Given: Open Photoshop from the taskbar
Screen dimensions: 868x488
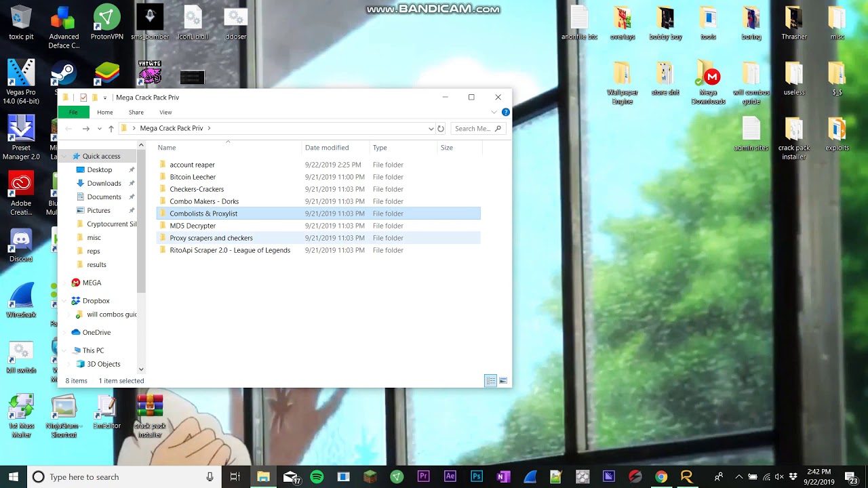Looking at the screenshot, I should (x=477, y=477).
